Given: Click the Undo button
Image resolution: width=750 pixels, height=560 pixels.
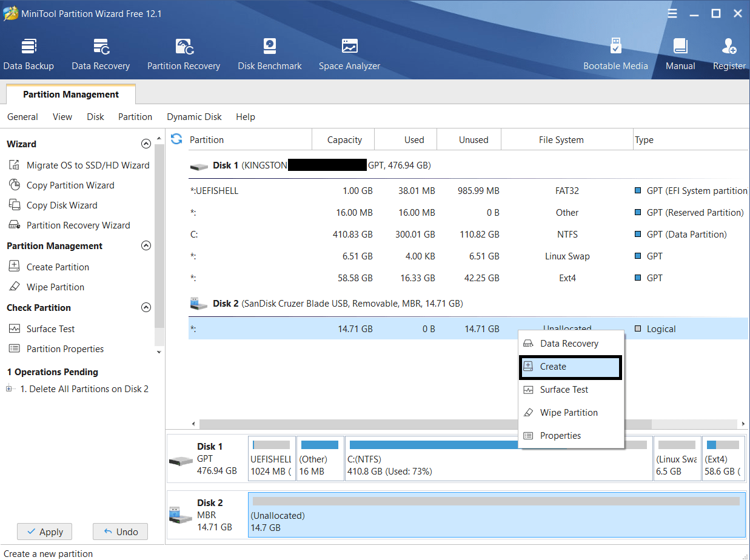Looking at the screenshot, I should click(120, 532).
